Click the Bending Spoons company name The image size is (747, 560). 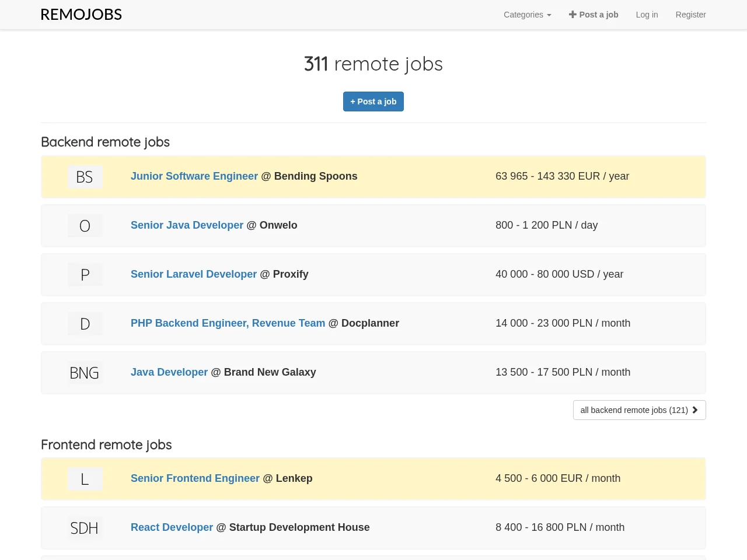[316, 176]
